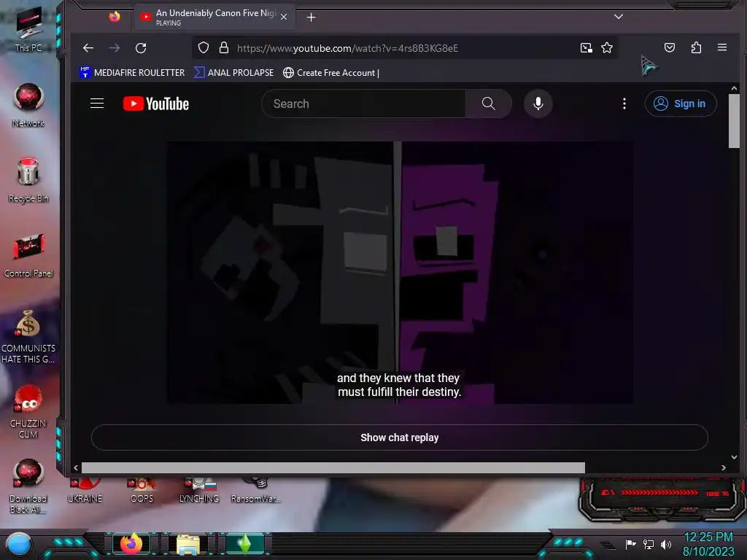The height and width of the screenshot is (560, 747).
Task: Go back with the browser back arrow
Action: (x=88, y=48)
